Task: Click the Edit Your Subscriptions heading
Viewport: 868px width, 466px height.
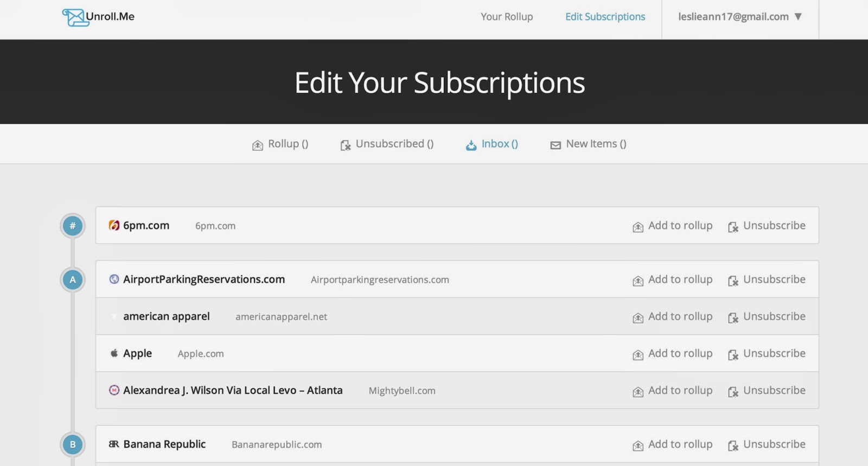Action: click(439, 82)
